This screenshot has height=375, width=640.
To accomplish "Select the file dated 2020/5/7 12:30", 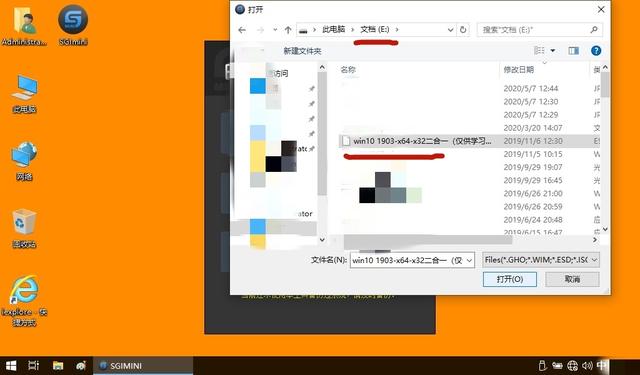I will click(469, 102).
